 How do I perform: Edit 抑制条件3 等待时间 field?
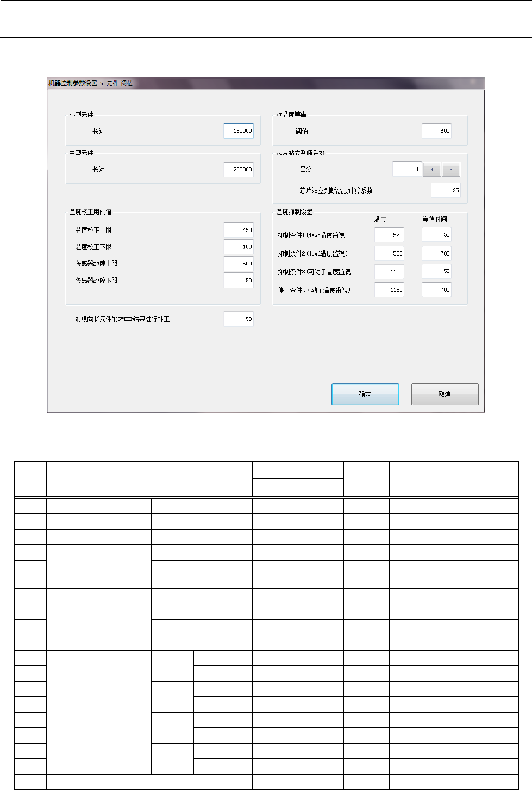click(x=436, y=271)
